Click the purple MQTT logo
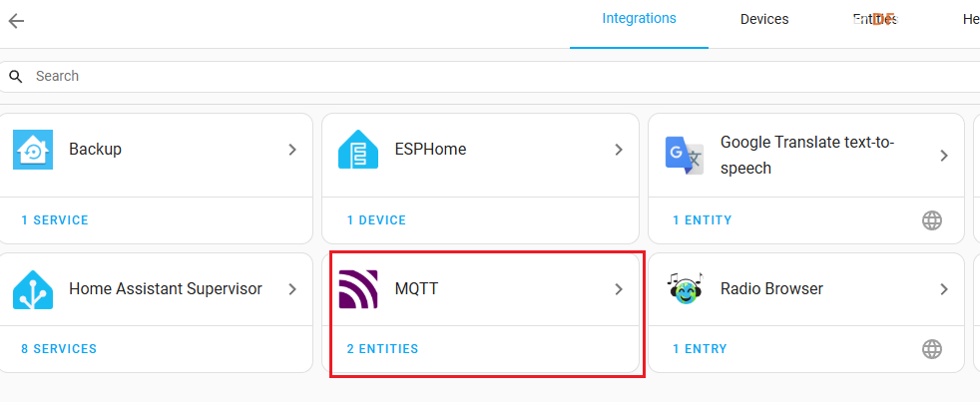980x402 pixels. click(358, 289)
